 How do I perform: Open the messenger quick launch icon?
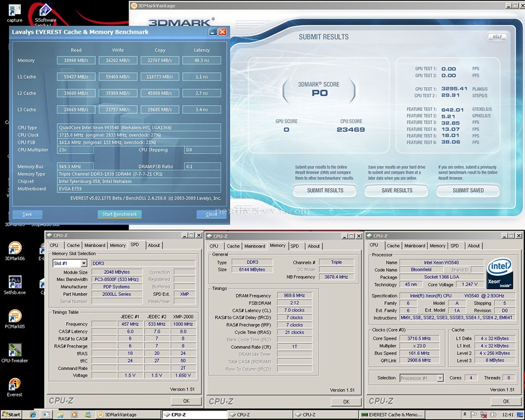[87, 415]
